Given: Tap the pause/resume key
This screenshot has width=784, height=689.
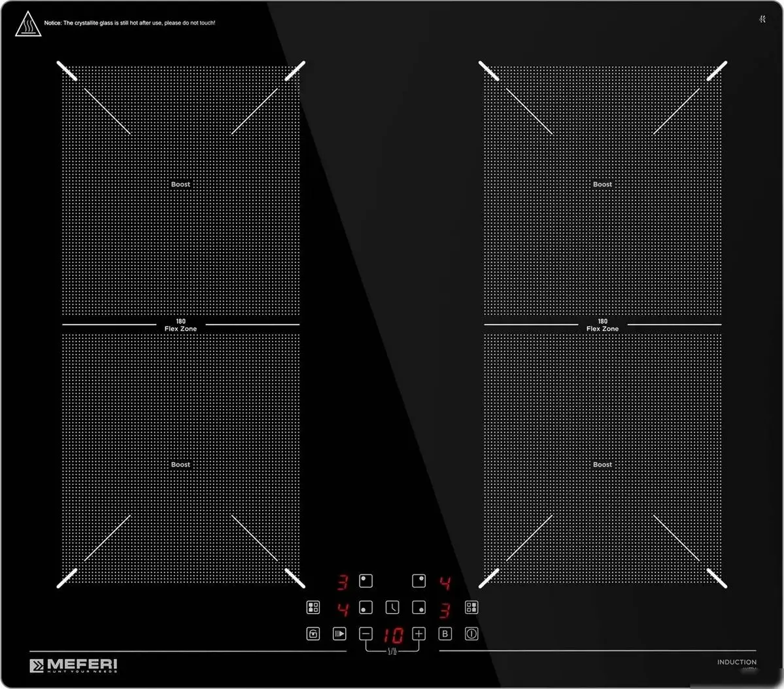Looking at the screenshot, I should [339, 634].
